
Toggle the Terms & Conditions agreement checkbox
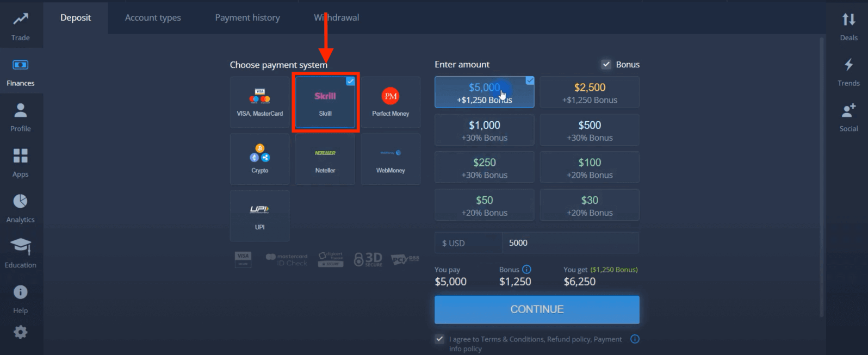[x=439, y=339]
